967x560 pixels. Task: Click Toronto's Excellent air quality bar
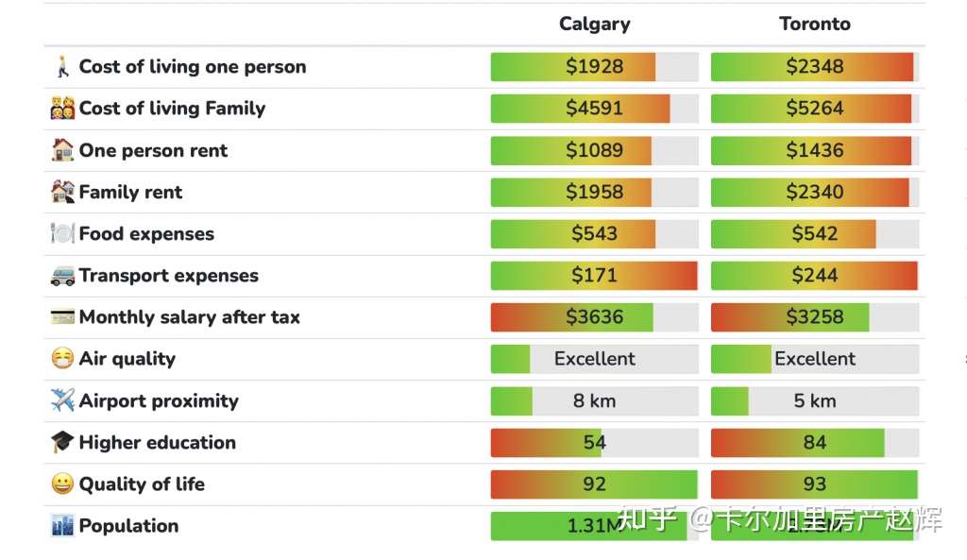814,359
